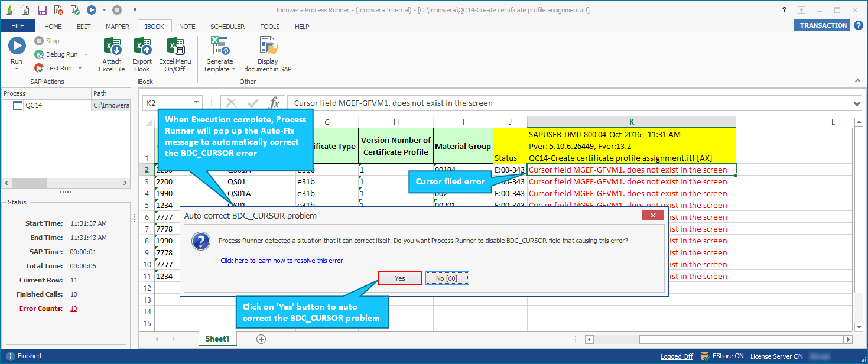
Task: Click the Attach Excel File icon
Action: (x=112, y=47)
